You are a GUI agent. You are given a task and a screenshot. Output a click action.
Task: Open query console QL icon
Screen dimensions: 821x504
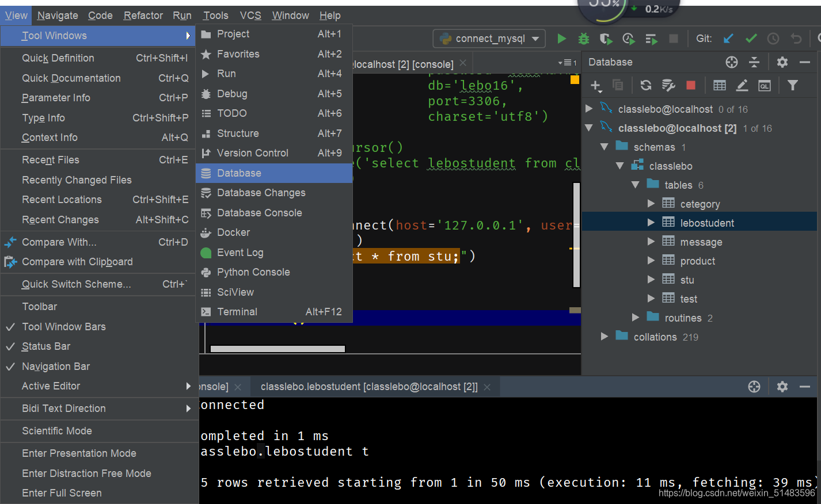(x=765, y=85)
